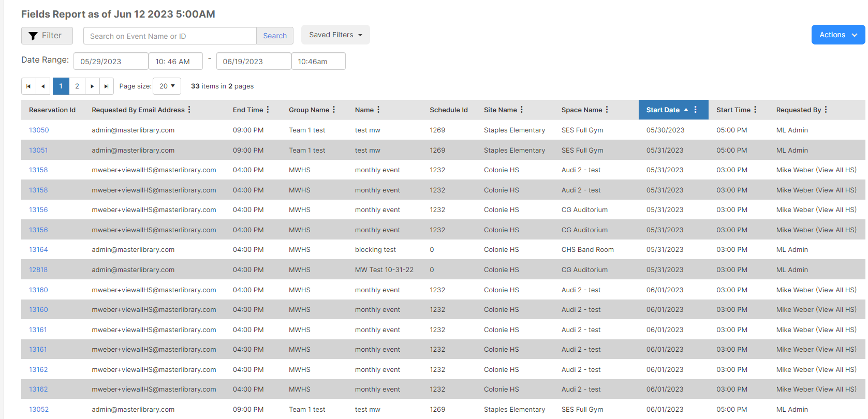Screen dimensions: 868x419
Task: Select page 1 in pager
Action: click(x=61, y=86)
